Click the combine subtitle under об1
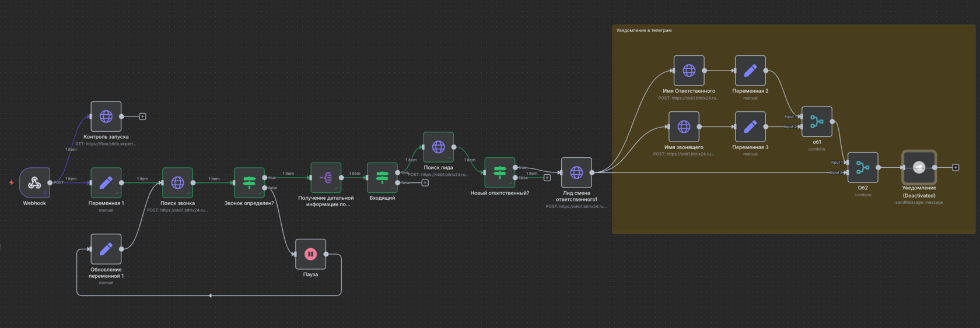980x328 pixels. pos(817,149)
